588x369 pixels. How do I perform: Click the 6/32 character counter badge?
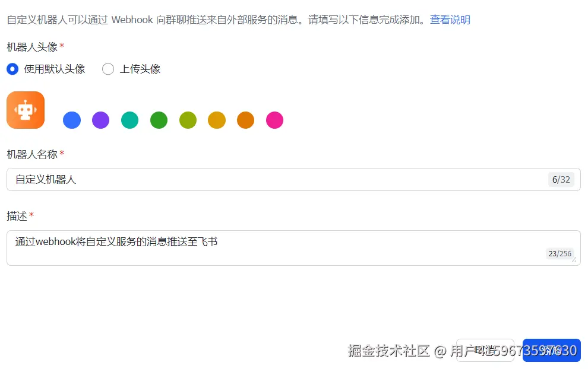tap(561, 179)
